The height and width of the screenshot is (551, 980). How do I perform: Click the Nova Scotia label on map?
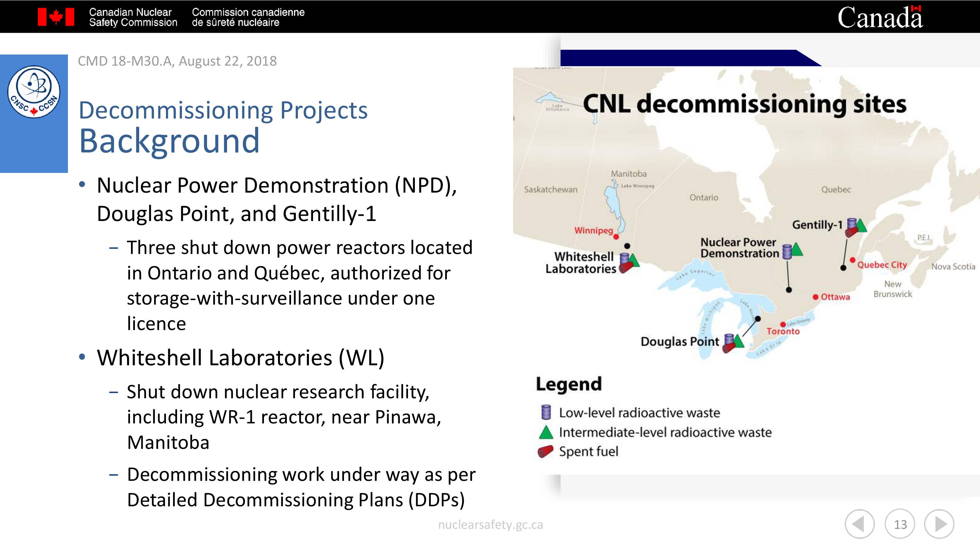point(953,267)
